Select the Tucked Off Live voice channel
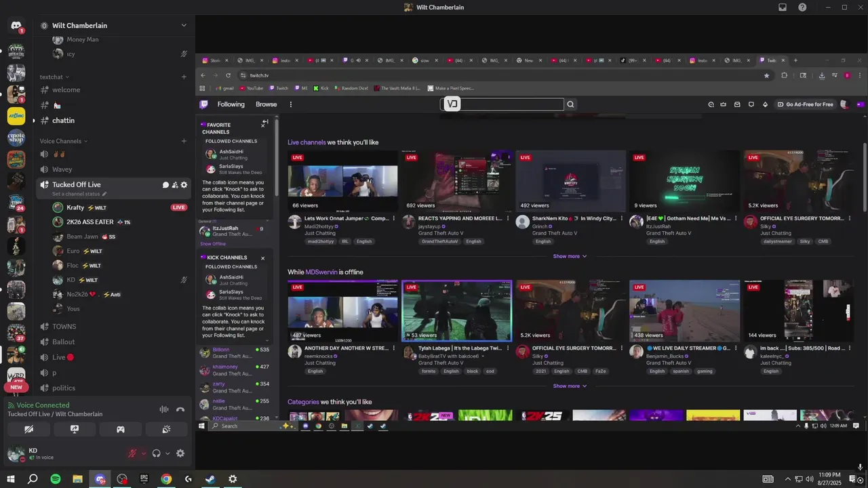This screenshot has width=868, height=488. (x=76, y=184)
